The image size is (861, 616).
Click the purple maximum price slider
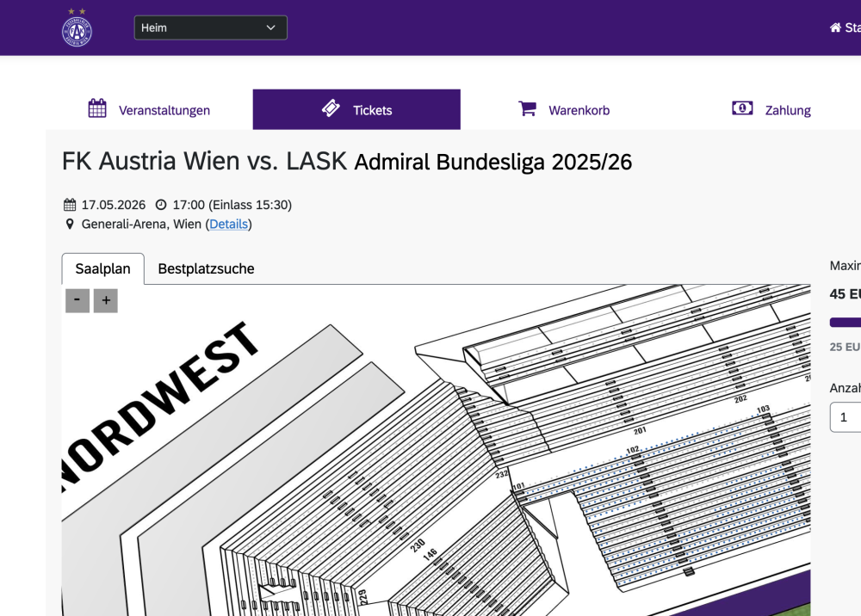pyautogui.click(x=846, y=323)
